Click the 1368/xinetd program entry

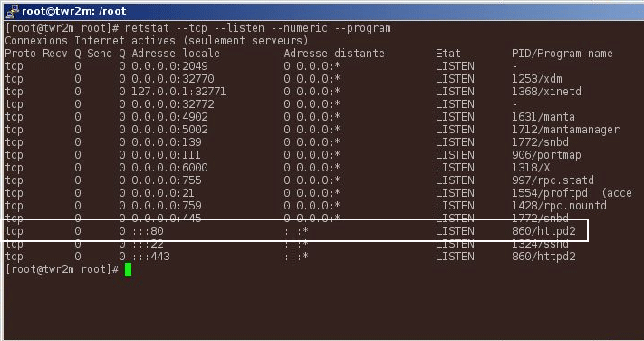[546, 92]
